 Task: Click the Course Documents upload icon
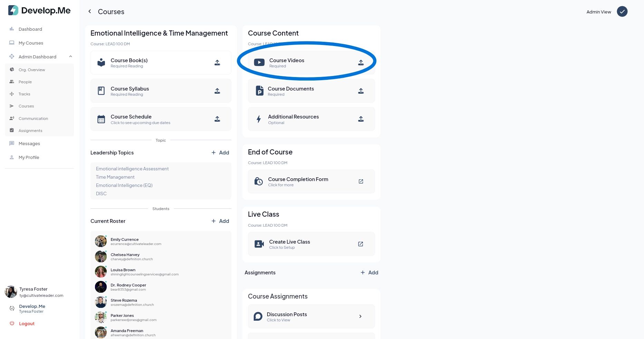361,91
